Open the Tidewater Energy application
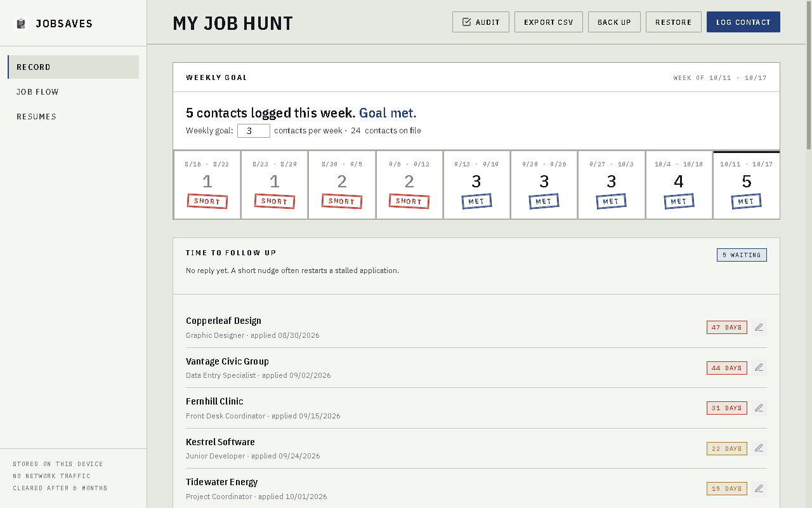This screenshot has width=812, height=508. 221,482
